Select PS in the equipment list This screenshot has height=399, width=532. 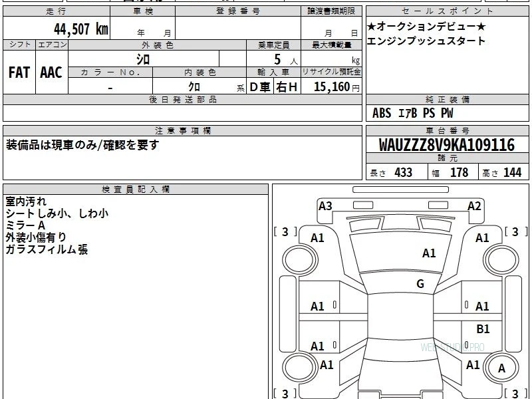[429, 113]
